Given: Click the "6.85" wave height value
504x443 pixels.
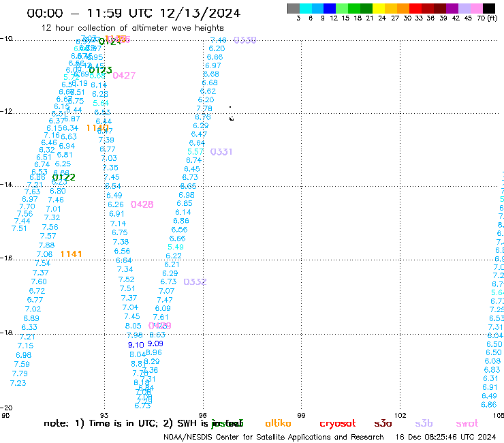Looking at the screenshot, I should coord(185,203).
